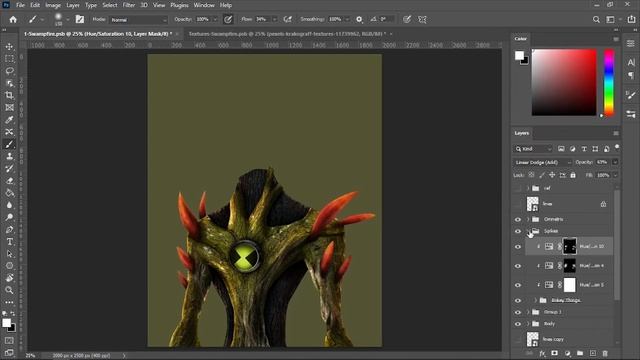This screenshot has width=640, height=360.
Task: Click the hue spectrum slider
Action: click(x=609, y=82)
